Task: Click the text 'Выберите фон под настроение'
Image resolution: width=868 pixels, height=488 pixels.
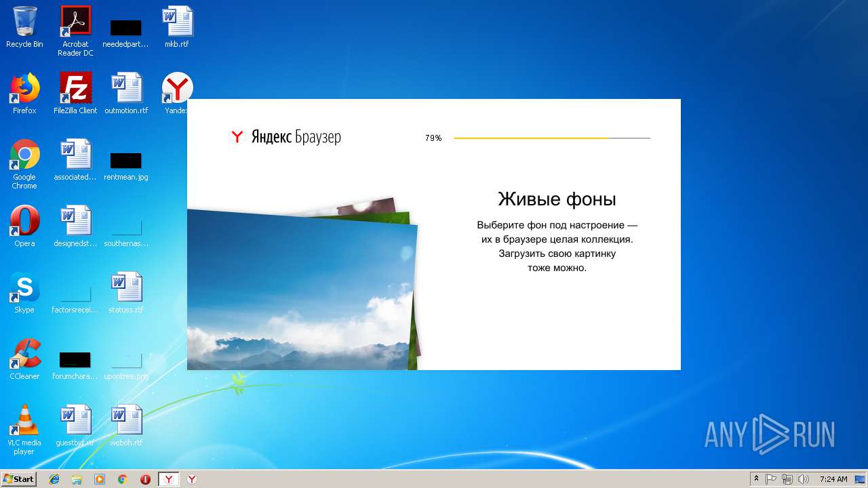Action: (551, 225)
